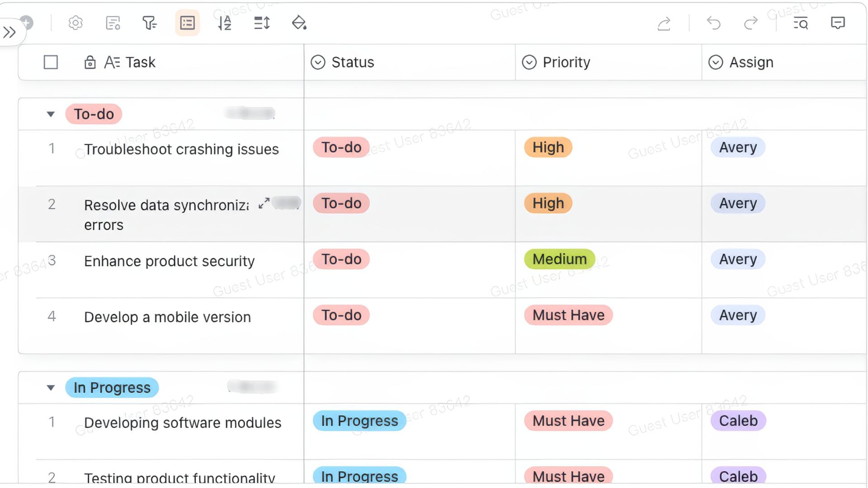Click the undo arrow
The image size is (868, 488).
[713, 23]
